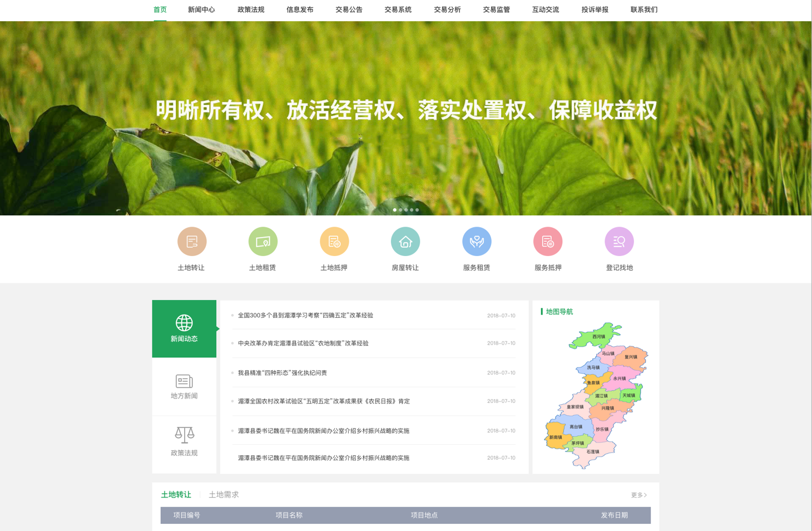Image resolution: width=812 pixels, height=531 pixels.
Task: Select 新南镇 area on map
Action: point(555,437)
